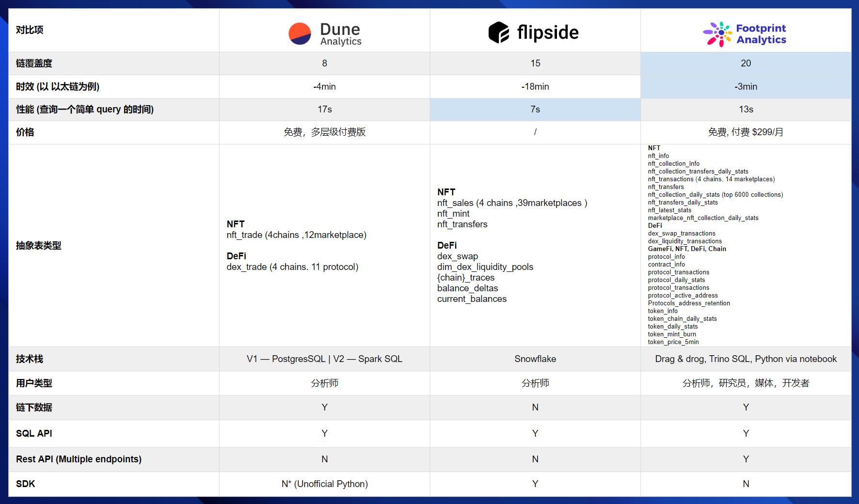This screenshot has width=859, height=504.
Task: Click 'nft_trade (4chains ,12marketplace)' in Dune column
Action: pos(296,235)
